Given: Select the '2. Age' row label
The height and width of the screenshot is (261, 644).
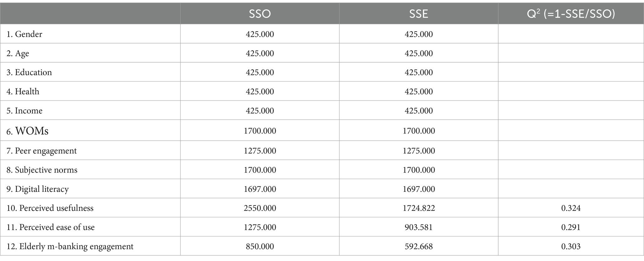Looking at the screenshot, I should coord(18,53).
